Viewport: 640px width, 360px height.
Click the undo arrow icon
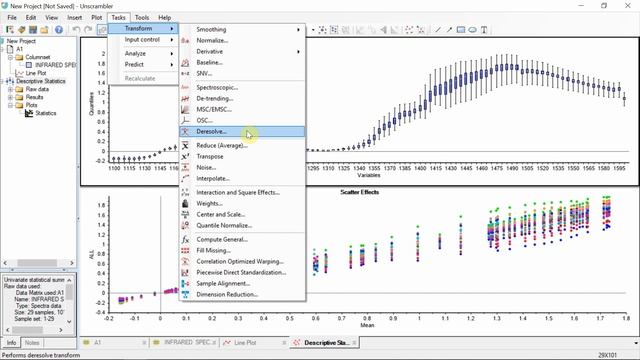tap(76, 29)
